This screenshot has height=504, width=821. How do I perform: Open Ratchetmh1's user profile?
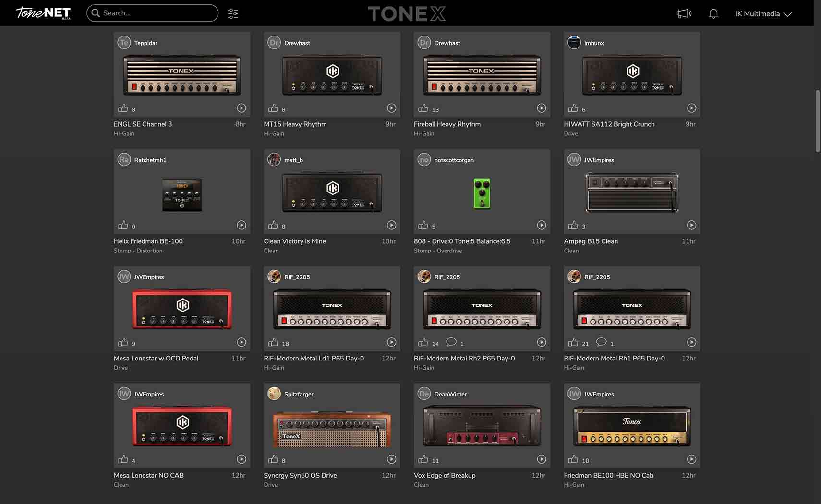142,160
